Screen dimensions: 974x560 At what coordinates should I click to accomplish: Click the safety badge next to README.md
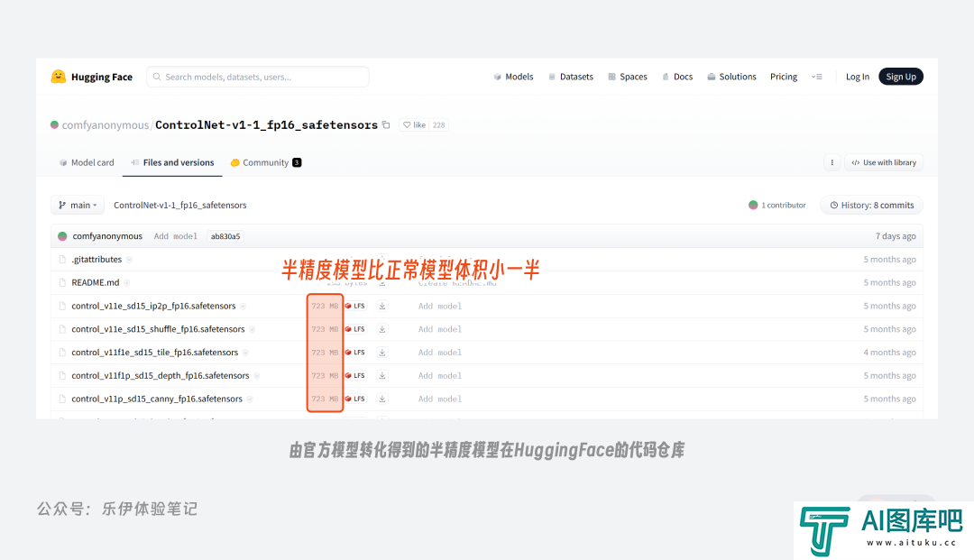(126, 282)
